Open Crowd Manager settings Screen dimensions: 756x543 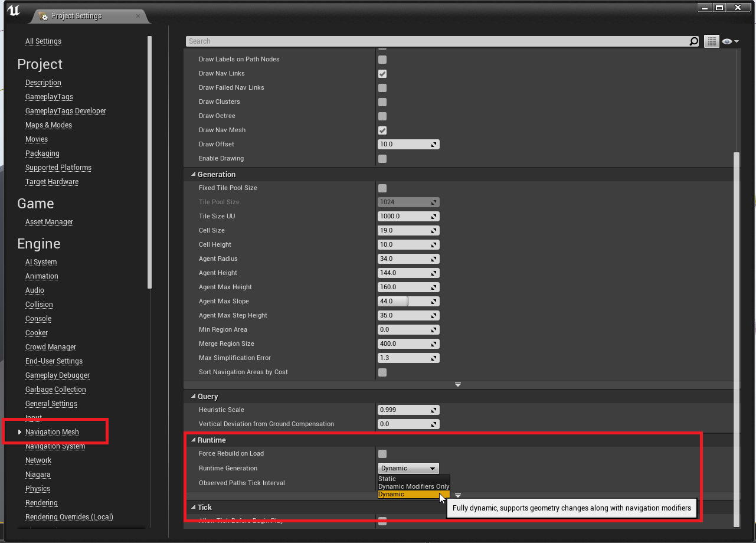tap(51, 347)
